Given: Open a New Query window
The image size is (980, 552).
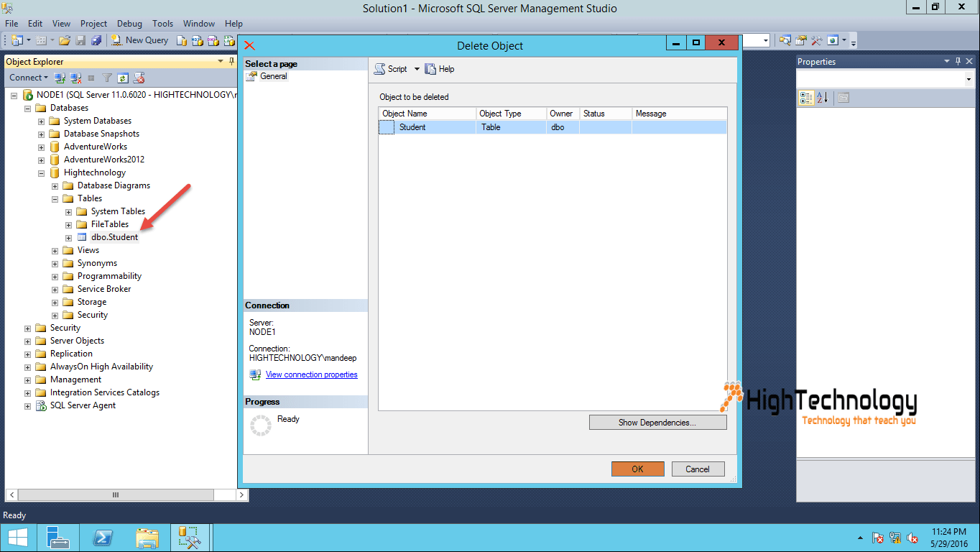Looking at the screenshot, I should 140,40.
